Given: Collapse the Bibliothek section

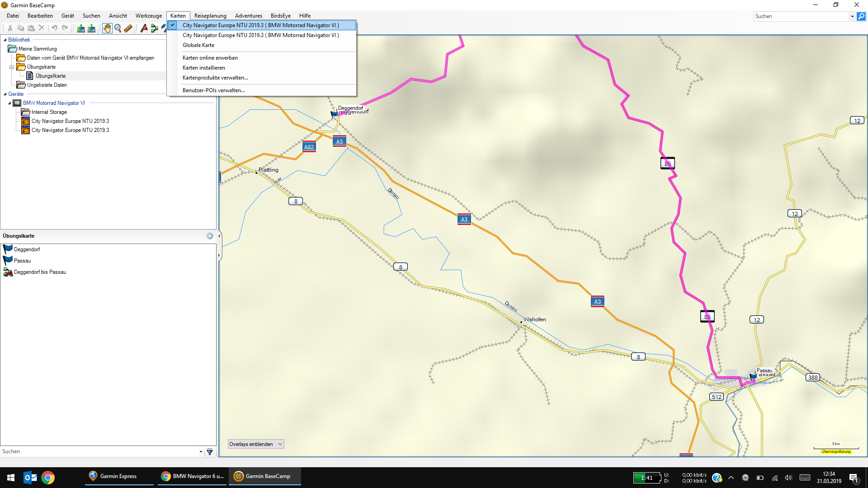Looking at the screenshot, I should pyautogui.click(x=5, y=40).
